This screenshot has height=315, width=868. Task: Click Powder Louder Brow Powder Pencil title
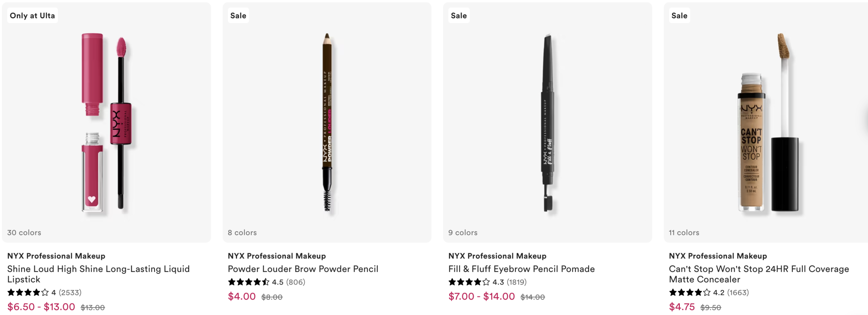point(303,269)
